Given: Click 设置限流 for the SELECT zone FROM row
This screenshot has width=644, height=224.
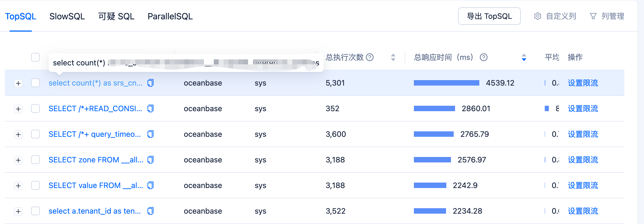Looking at the screenshot, I should 583,160.
